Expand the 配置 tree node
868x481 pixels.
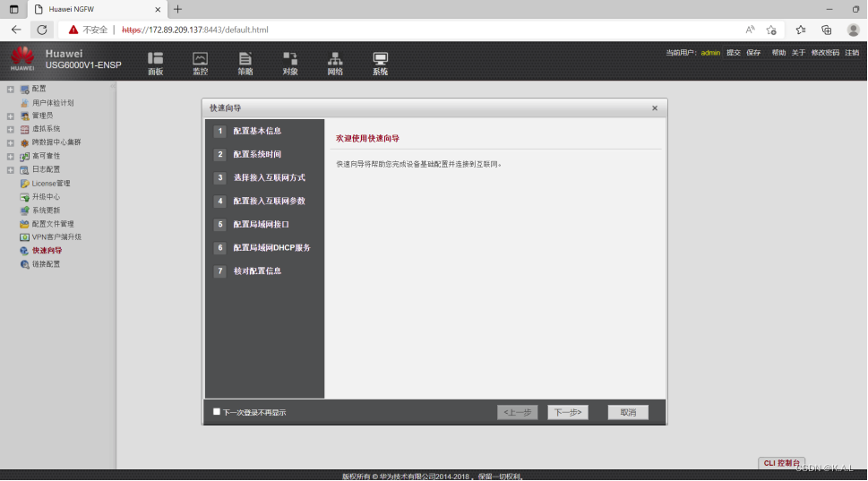tap(11, 89)
